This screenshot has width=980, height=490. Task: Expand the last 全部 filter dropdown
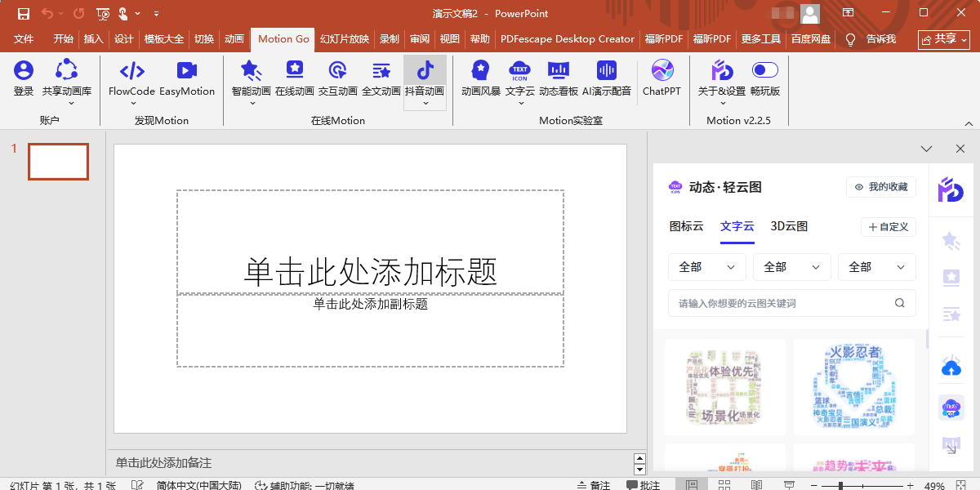[877, 267]
